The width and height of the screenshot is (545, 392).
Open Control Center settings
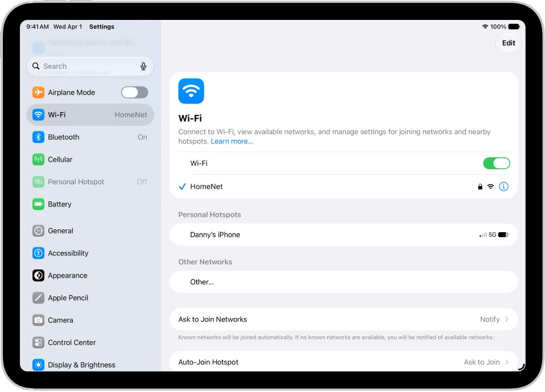coord(90,343)
